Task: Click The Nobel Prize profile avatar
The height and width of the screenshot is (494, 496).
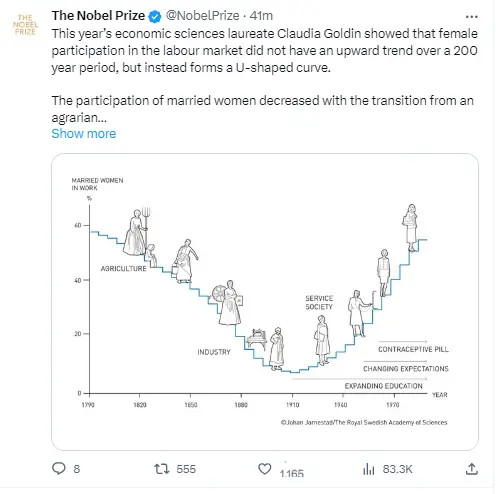Action: [25, 25]
